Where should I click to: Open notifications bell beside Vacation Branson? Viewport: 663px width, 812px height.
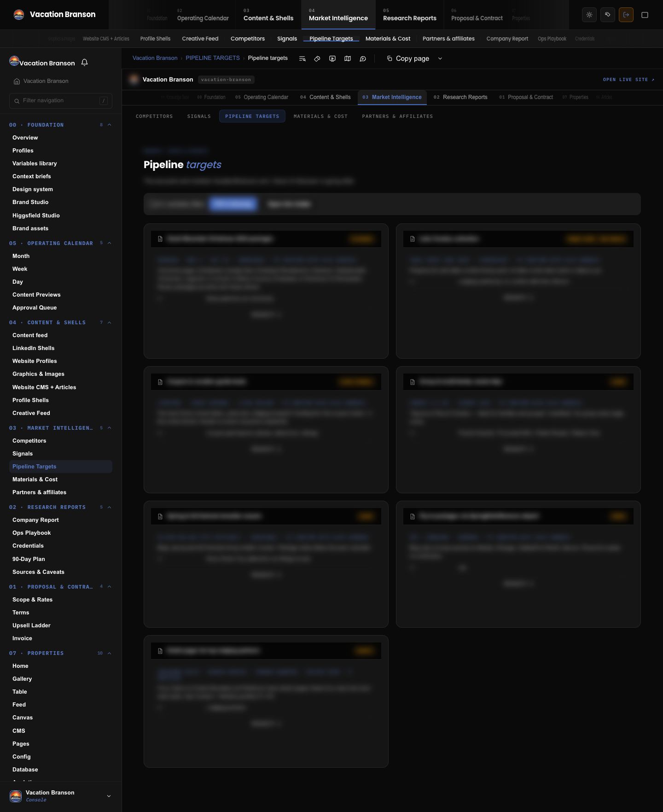pos(84,63)
